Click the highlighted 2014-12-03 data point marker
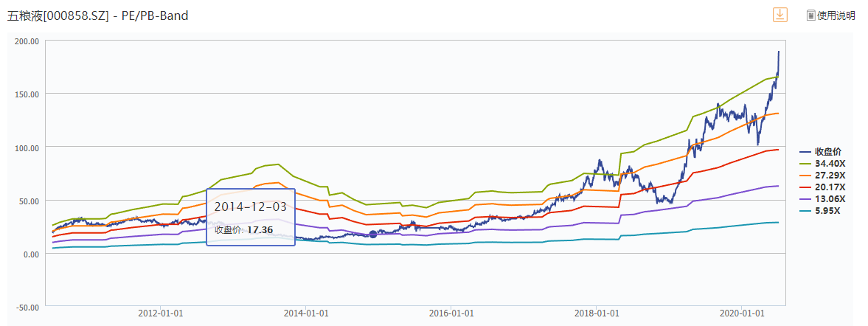The image size is (868, 326). click(373, 234)
